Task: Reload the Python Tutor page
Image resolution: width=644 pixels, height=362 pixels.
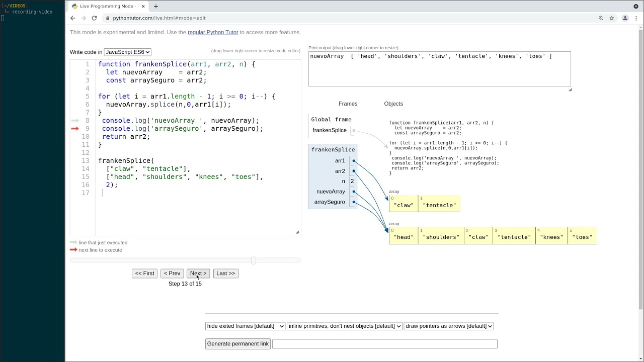Action: [94, 18]
